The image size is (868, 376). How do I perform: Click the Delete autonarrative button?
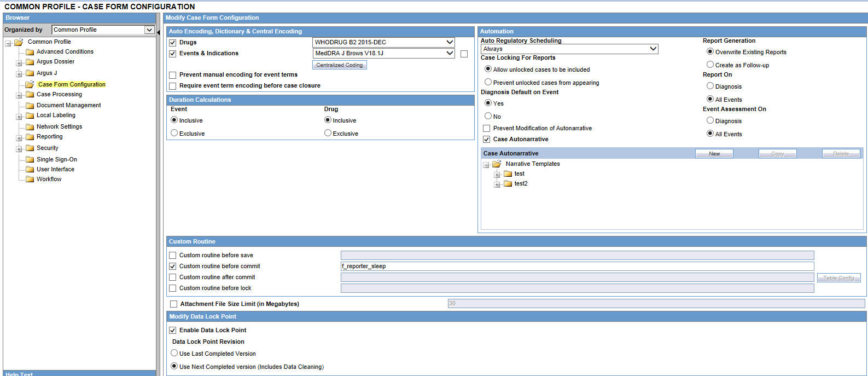pos(841,154)
